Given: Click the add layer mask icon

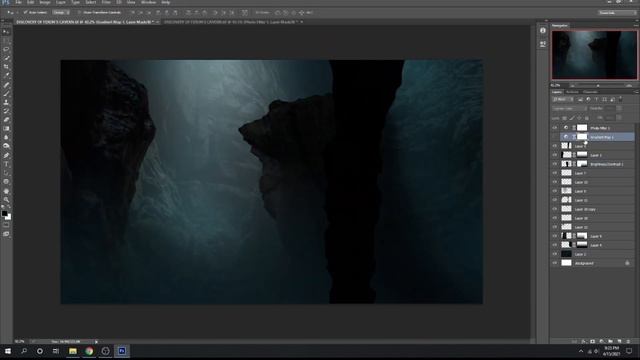Looking at the screenshot, I should click(592, 341).
